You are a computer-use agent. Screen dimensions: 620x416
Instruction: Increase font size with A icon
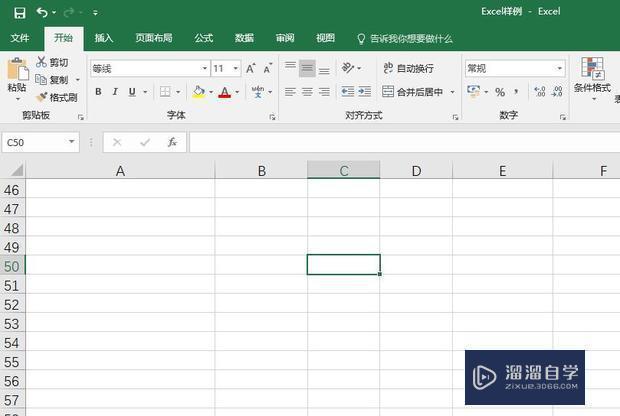[x=251, y=68]
